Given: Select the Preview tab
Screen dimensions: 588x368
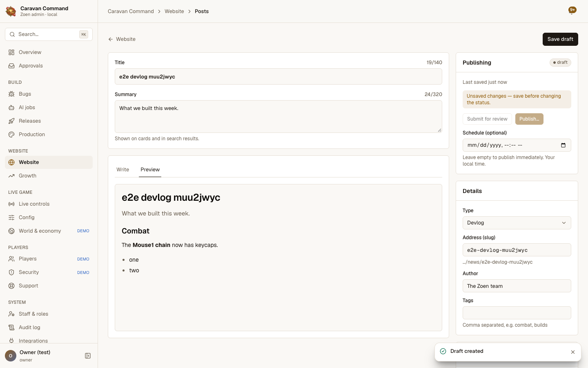Looking at the screenshot, I should tap(150, 170).
